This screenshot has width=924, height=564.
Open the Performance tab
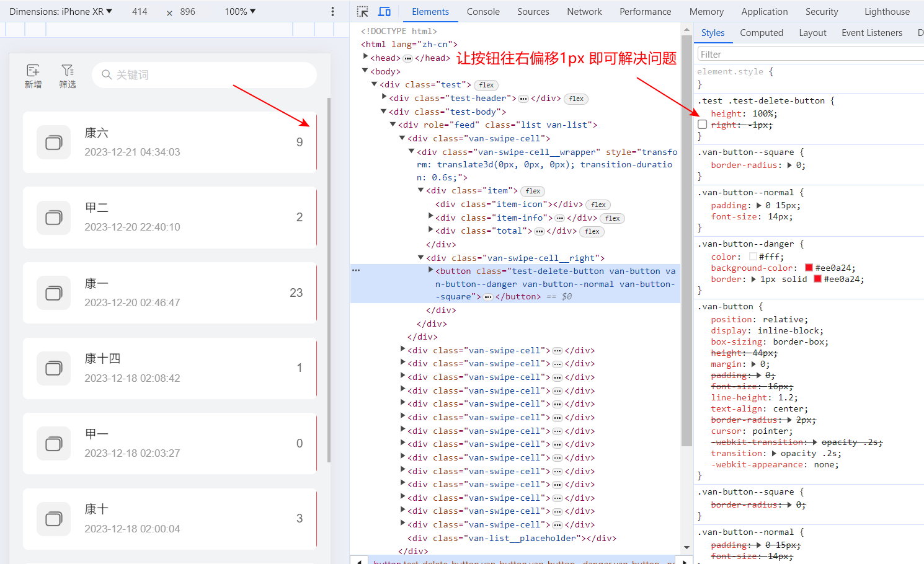645,12
